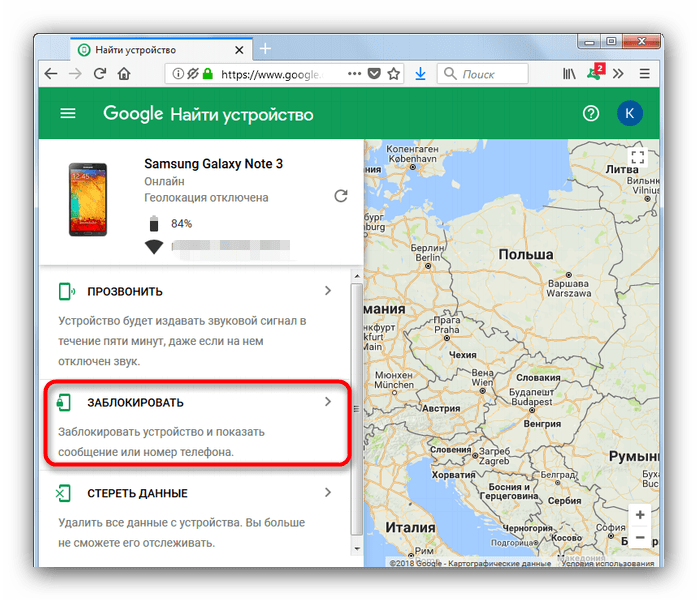Refresh device status with the reload icon
The image size is (698, 600).
[x=341, y=196]
